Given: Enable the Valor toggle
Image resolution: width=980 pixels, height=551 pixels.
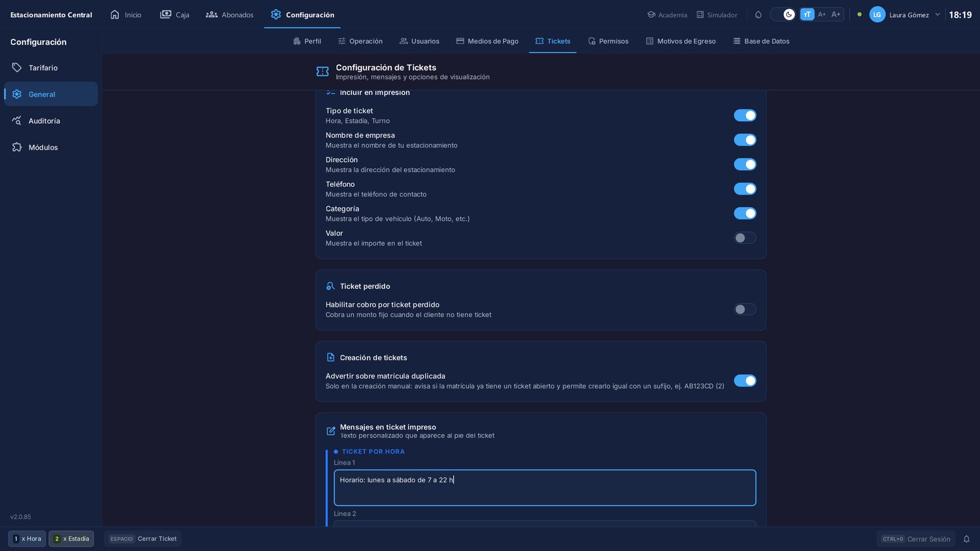Looking at the screenshot, I should 745,238.
